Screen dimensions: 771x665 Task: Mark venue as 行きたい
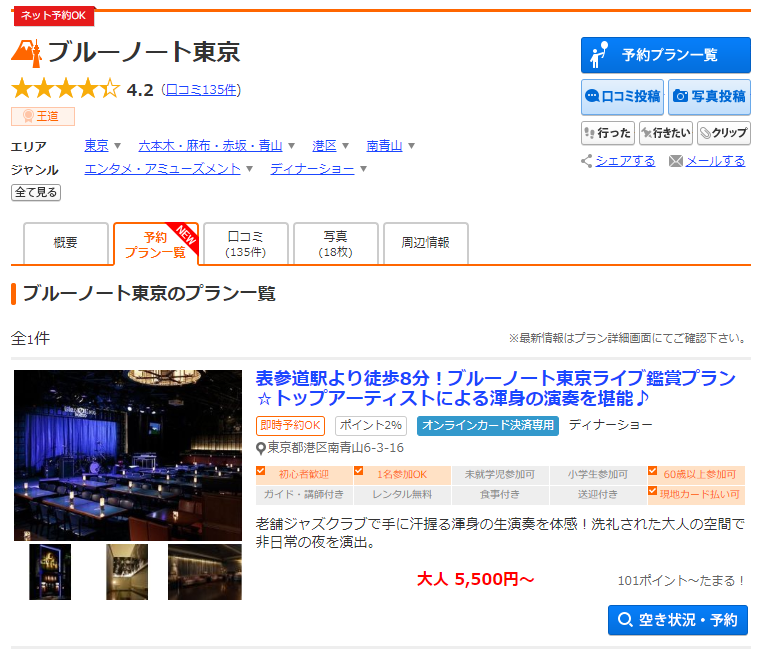pos(665,133)
